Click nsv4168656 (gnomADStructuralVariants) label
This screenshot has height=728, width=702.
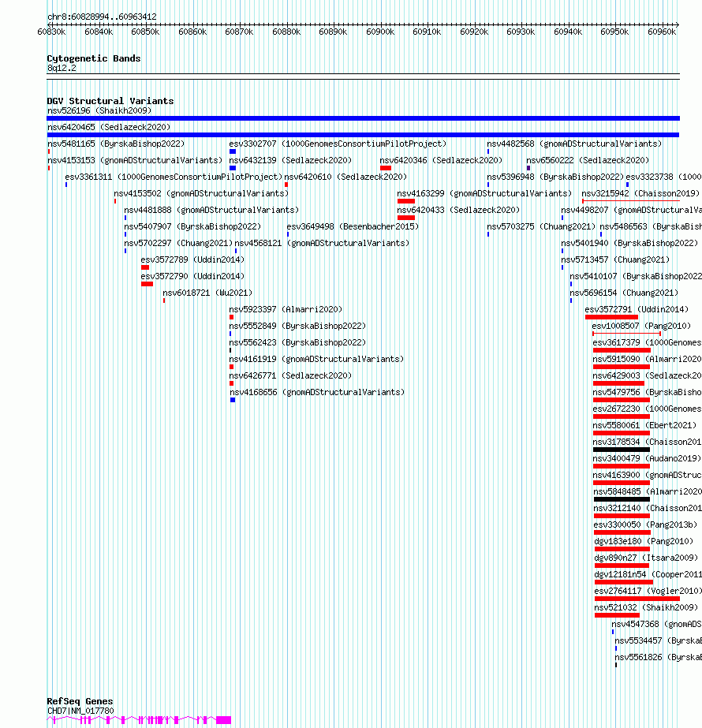317,392
